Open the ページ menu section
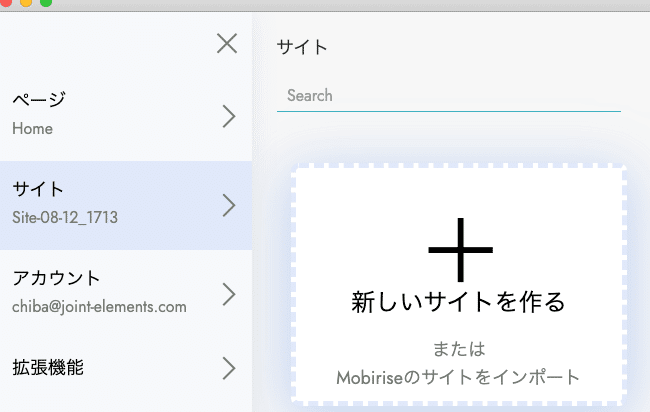This screenshot has width=650, height=412. pos(126,116)
